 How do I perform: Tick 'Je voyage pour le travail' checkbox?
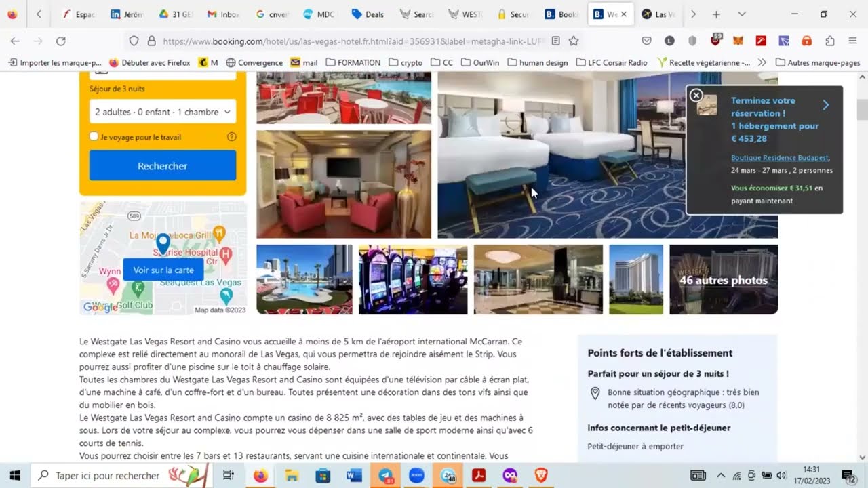click(94, 136)
